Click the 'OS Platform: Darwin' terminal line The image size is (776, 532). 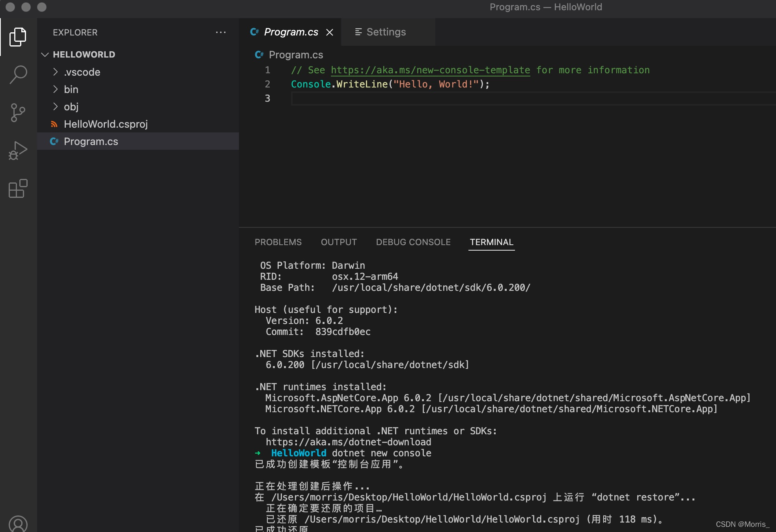click(312, 266)
